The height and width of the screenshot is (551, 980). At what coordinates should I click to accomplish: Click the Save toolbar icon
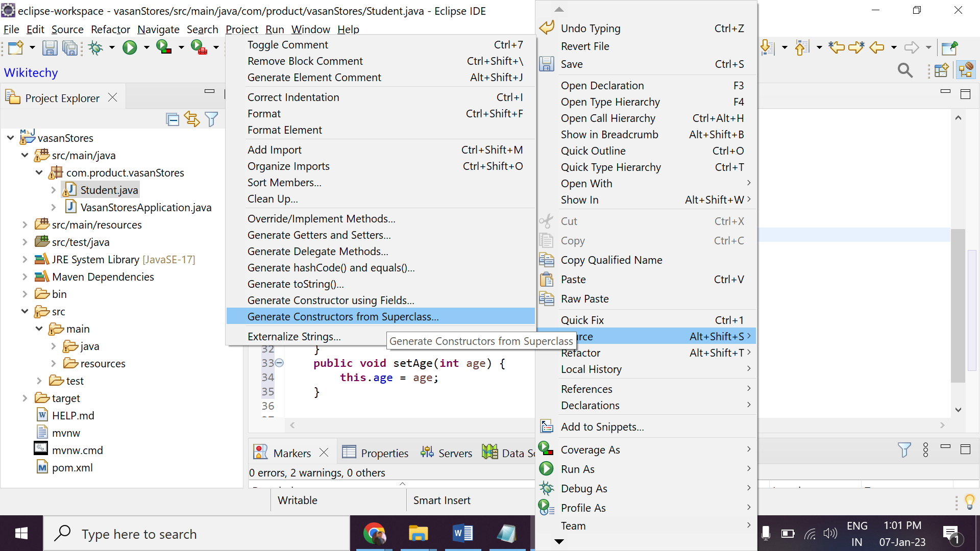(x=50, y=48)
